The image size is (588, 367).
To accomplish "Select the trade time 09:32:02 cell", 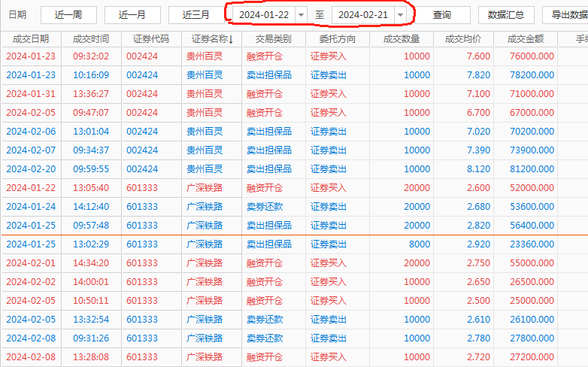I will (91, 56).
